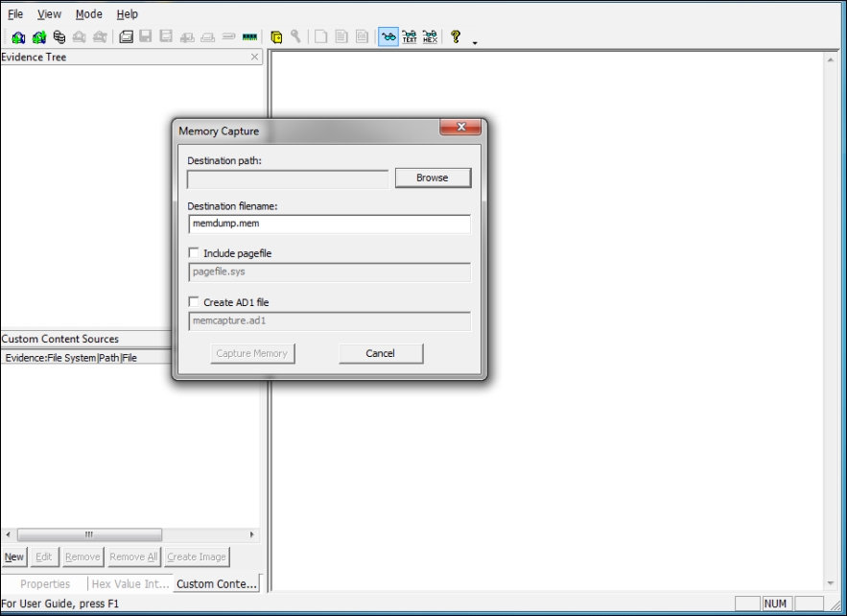The width and height of the screenshot is (847, 616).
Task: Click the Verify Drive/Image icon
Action: pyautogui.click(x=228, y=36)
